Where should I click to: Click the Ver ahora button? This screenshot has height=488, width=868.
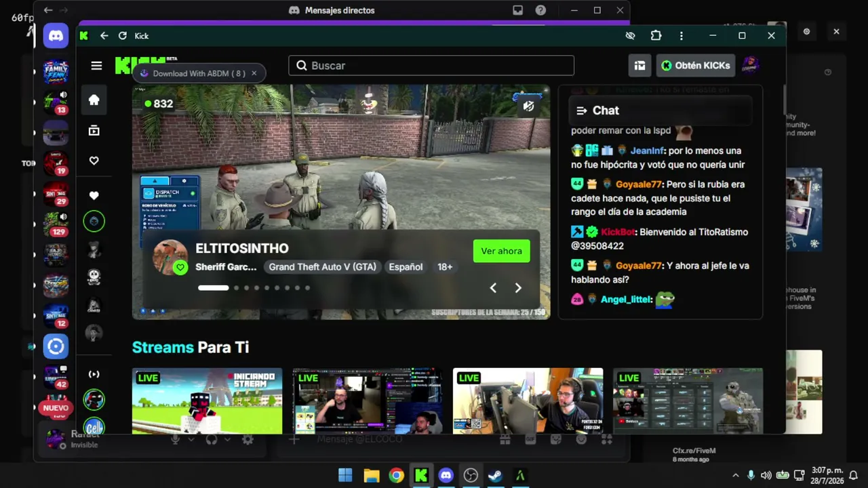click(501, 251)
